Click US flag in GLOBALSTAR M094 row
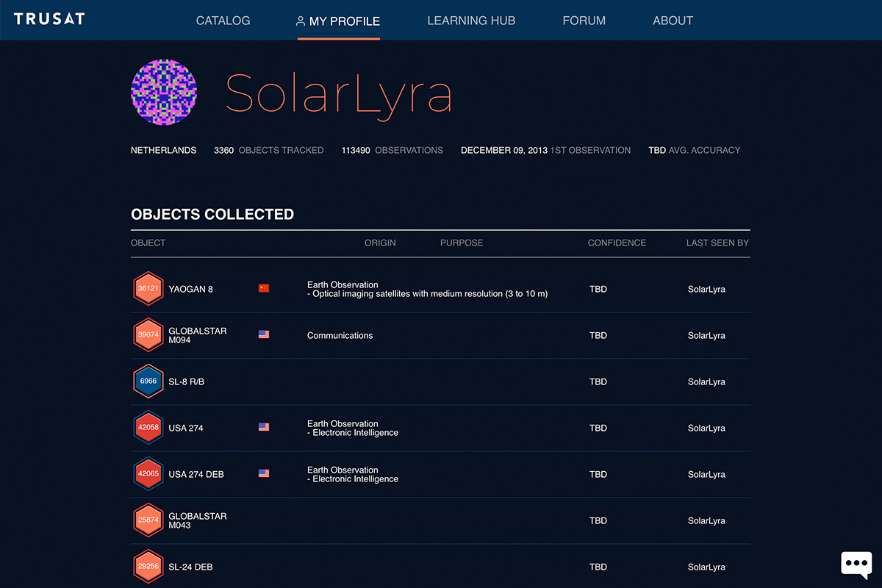 tap(264, 334)
